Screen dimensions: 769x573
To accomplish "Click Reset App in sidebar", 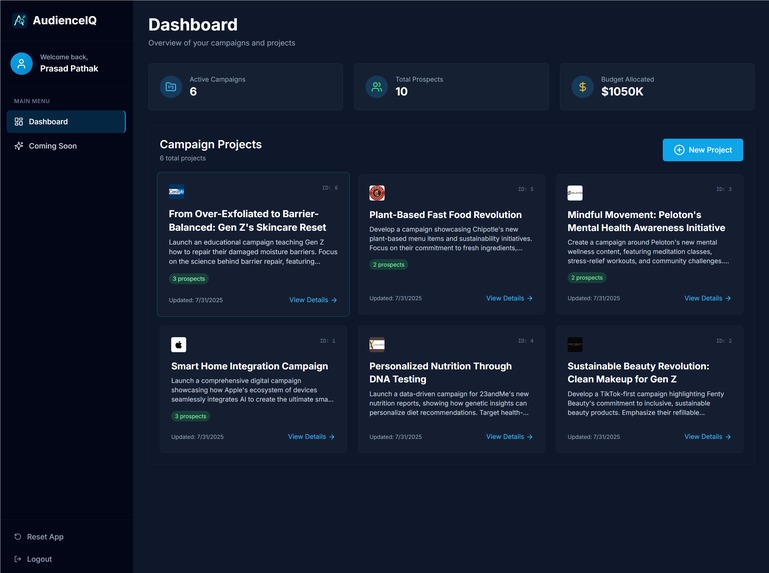I will tap(39, 537).
